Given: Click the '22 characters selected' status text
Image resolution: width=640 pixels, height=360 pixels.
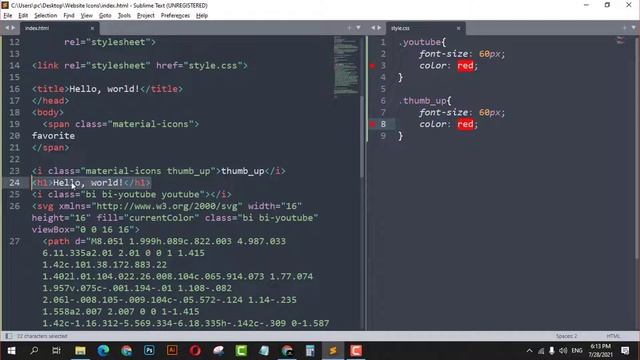Looking at the screenshot, I should [42, 336].
